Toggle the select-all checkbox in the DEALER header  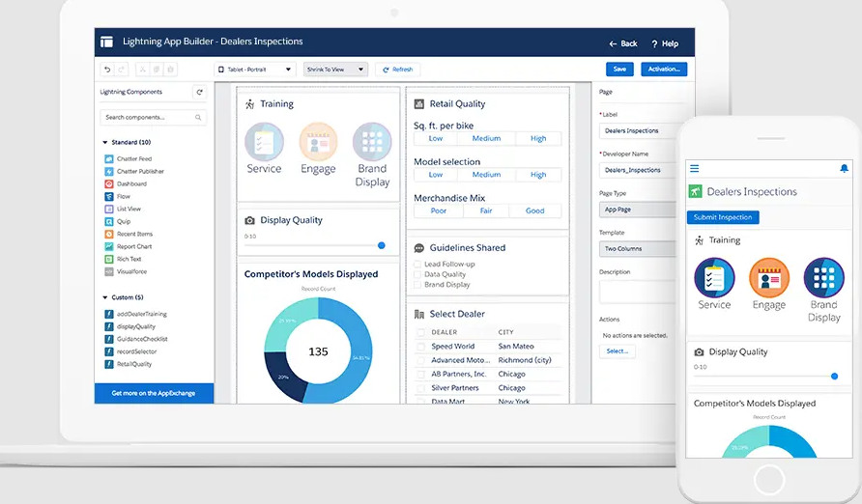(x=420, y=332)
